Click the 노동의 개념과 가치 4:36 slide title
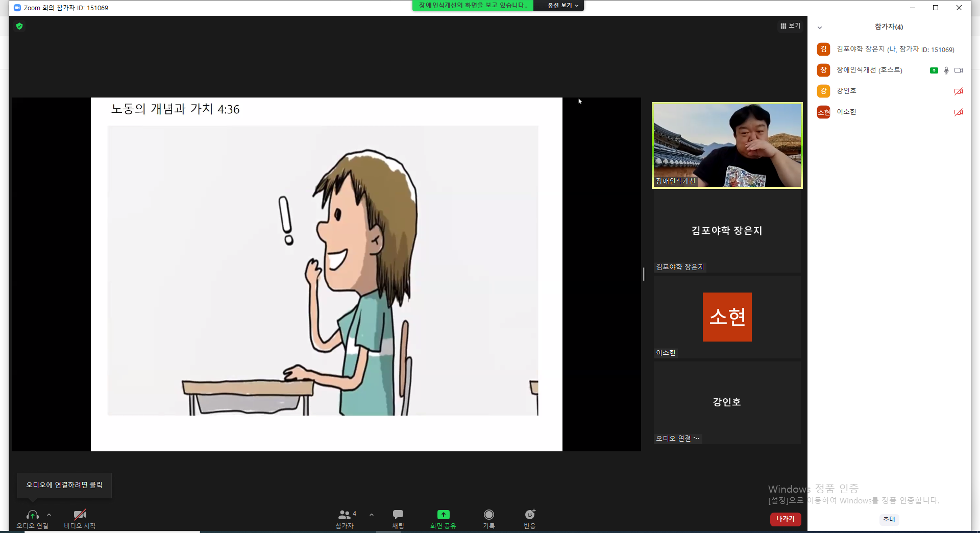This screenshot has width=980, height=533. tap(175, 109)
